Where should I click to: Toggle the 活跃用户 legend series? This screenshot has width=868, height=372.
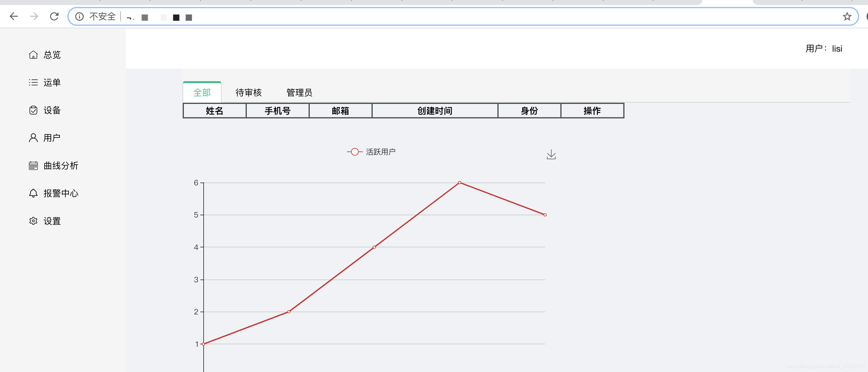pos(371,152)
